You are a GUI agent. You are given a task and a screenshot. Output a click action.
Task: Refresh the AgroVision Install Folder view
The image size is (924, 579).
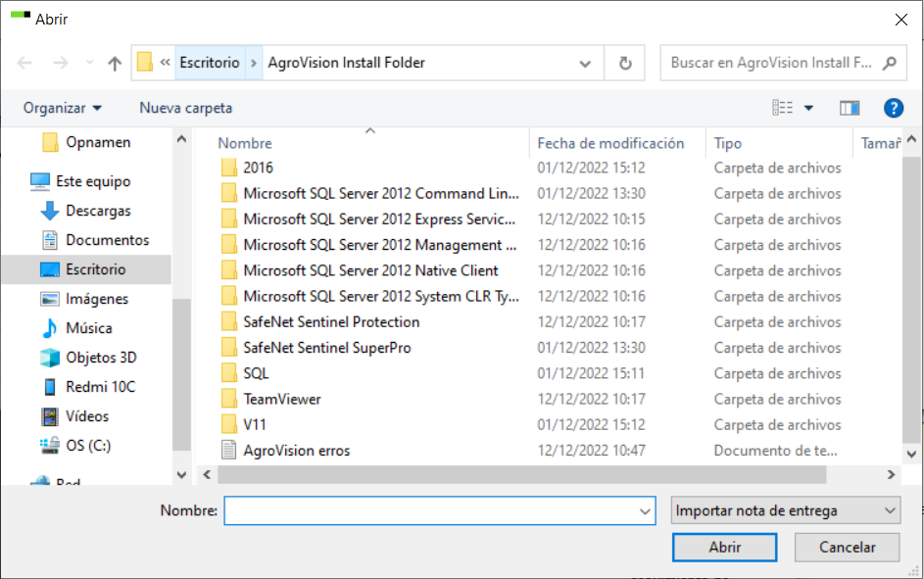[x=625, y=63]
